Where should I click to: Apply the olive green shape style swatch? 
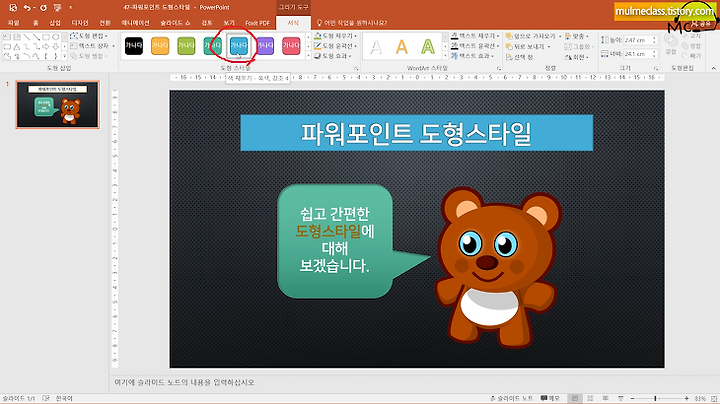186,45
